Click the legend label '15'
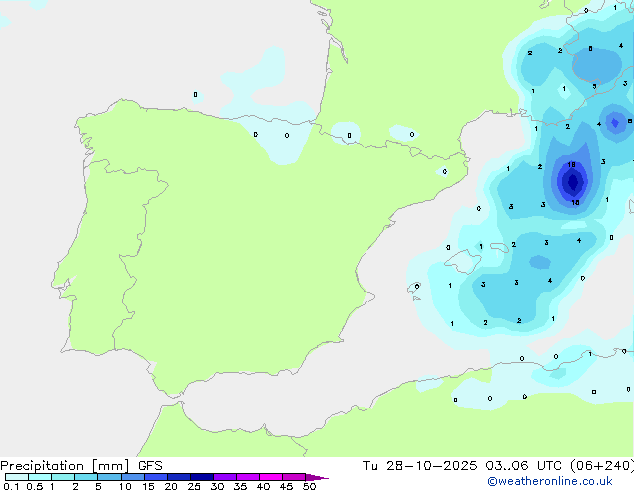The width and height of the screenshot is (634, 490). [148, 486]
